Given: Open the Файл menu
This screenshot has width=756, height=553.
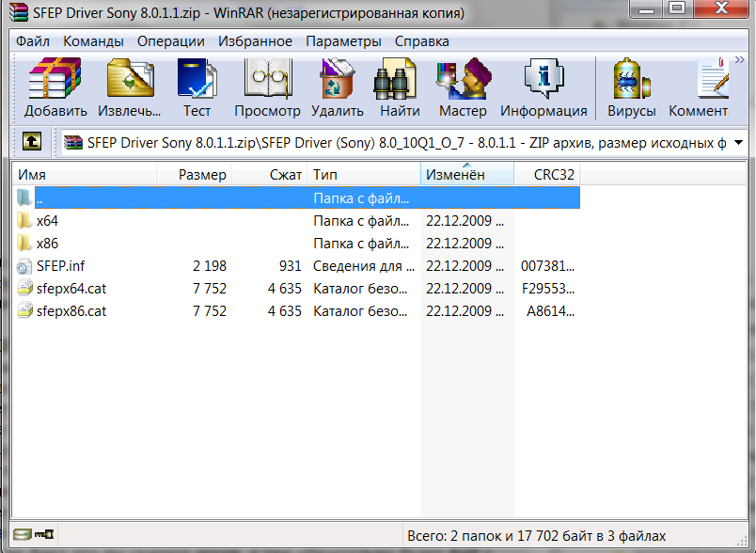Looking at the screenshot, I should pyautogui.click(x=32, y=41).
